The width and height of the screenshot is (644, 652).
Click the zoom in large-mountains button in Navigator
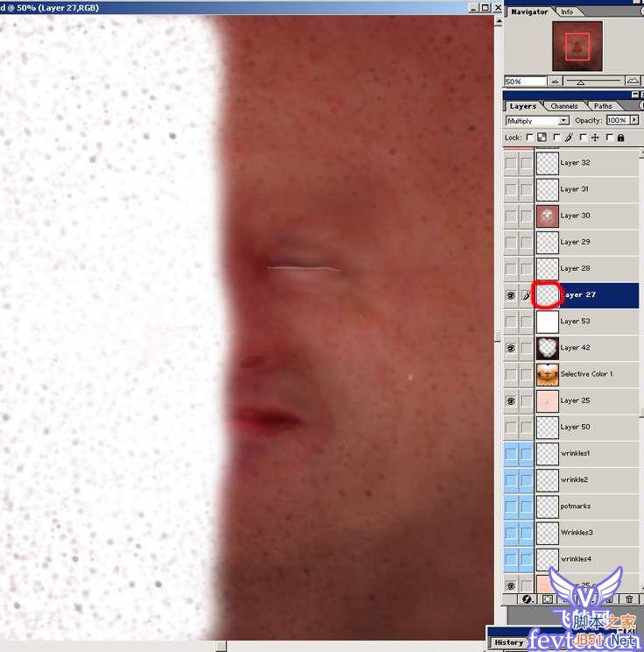tap(633, 81)
